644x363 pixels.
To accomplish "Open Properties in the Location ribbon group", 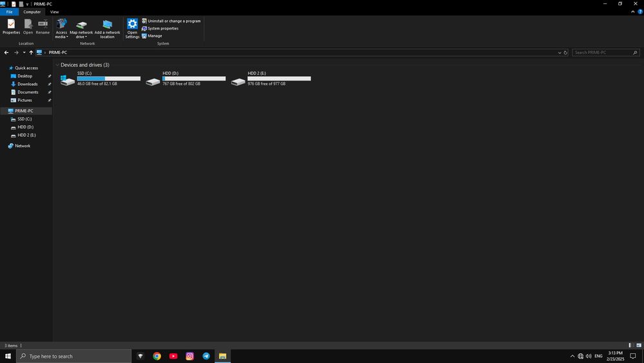I will pyautogui.click(x=11, y=26).
